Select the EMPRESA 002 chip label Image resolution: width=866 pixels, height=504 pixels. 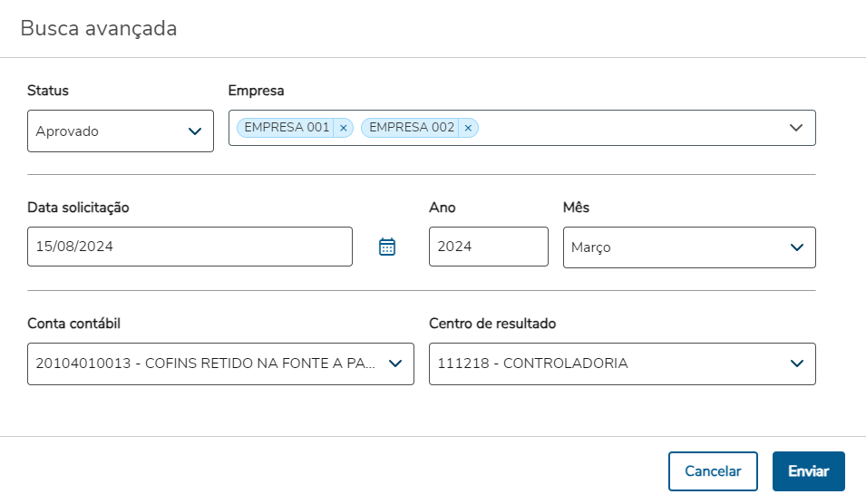412,128
